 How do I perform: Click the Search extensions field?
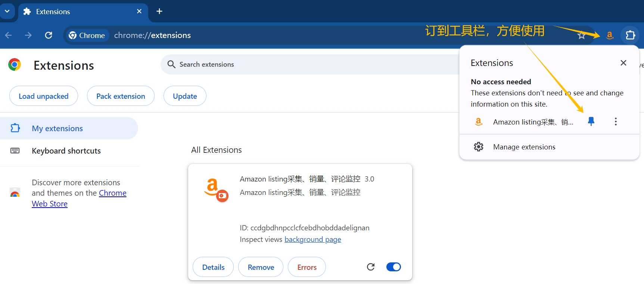tap(310, 64)
